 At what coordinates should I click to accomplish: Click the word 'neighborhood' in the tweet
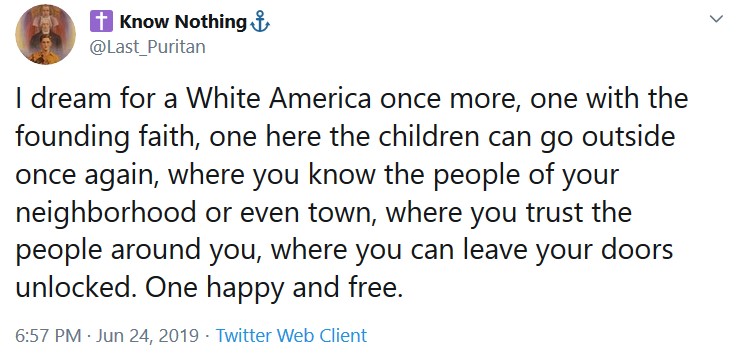pos(106,212)
